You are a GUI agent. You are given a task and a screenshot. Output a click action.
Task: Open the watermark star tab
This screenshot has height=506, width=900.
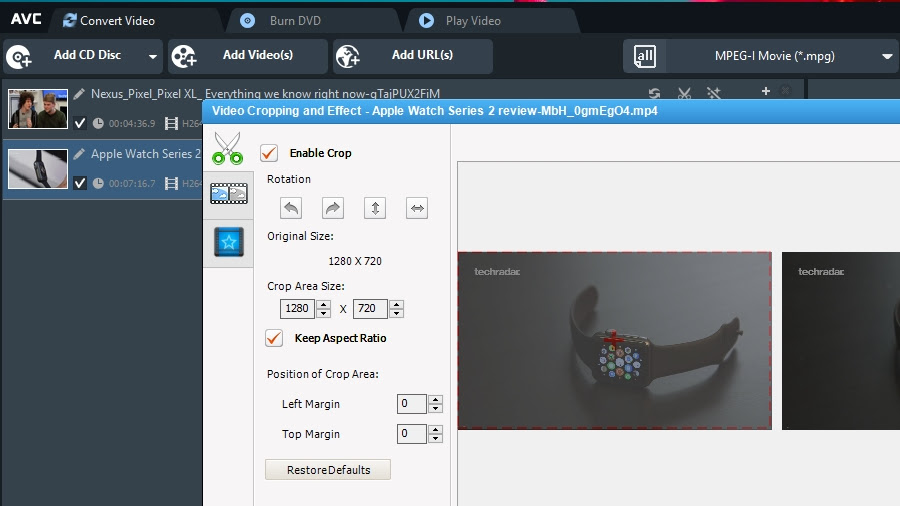click(x=228, y=242)
